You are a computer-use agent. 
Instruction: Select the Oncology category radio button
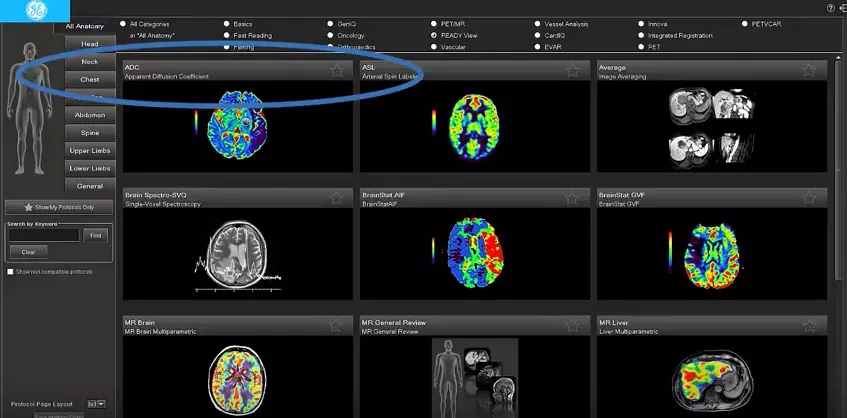point(331,36)
